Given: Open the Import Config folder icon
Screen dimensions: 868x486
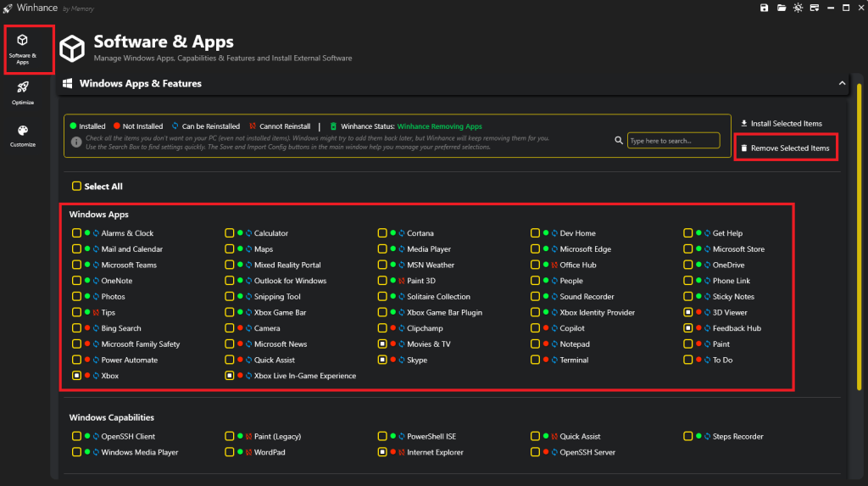Looking at the screenshot, I should [781, 8].
